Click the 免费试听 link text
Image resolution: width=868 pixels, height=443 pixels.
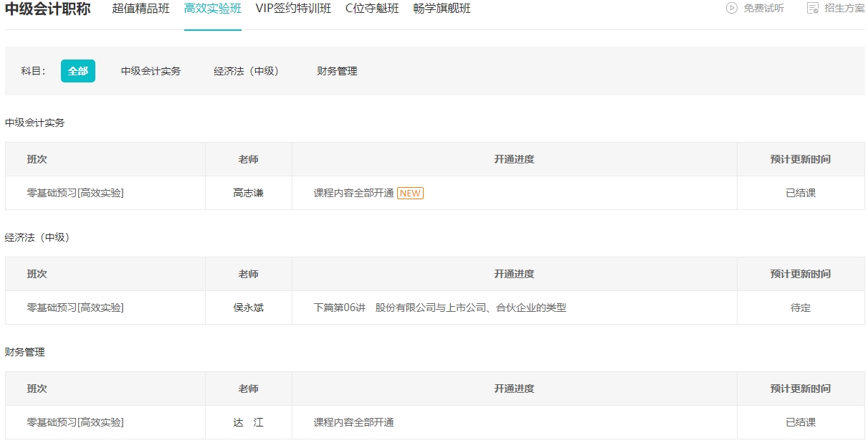tap(763, 9)
